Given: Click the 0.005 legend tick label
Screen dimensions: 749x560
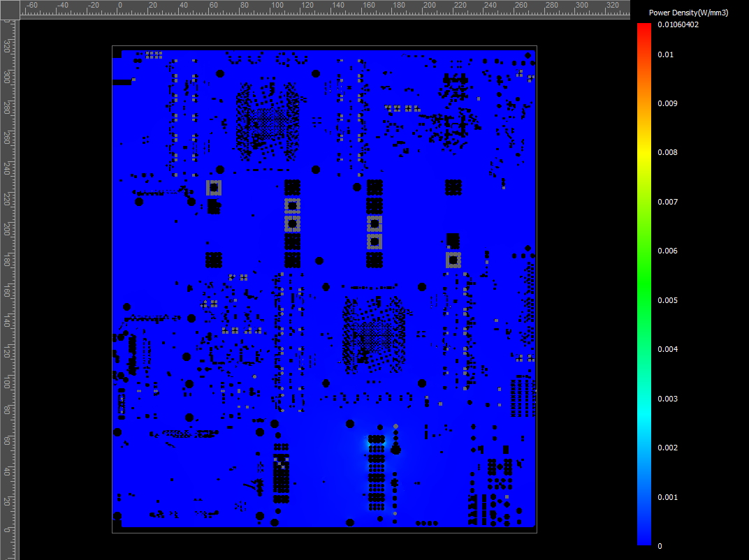Looking at the screenshot, I should click(x=667, y=300).
